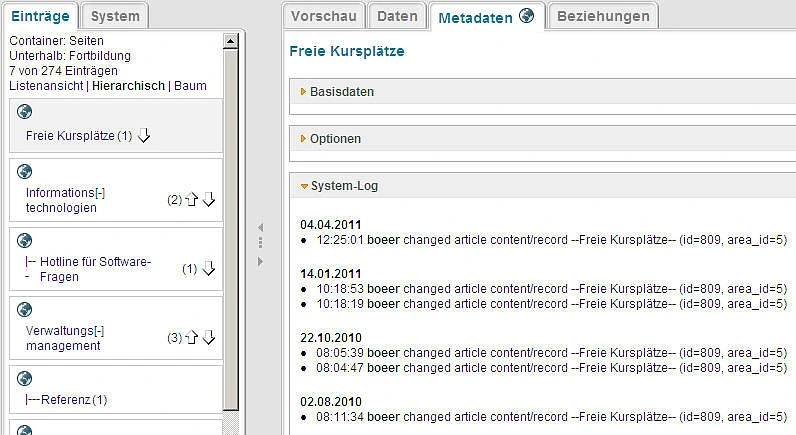Expand the Optionen section
Viewport: 796px width, 435px height.
(x=335, y=139)
